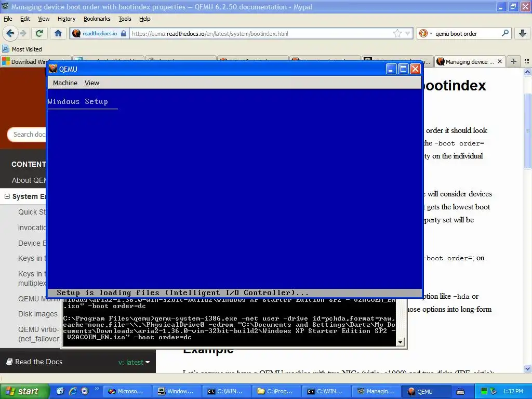This screenshot has height=399, width=532.
Task: Switch to Microso... taskbar button
Action: 127,391
